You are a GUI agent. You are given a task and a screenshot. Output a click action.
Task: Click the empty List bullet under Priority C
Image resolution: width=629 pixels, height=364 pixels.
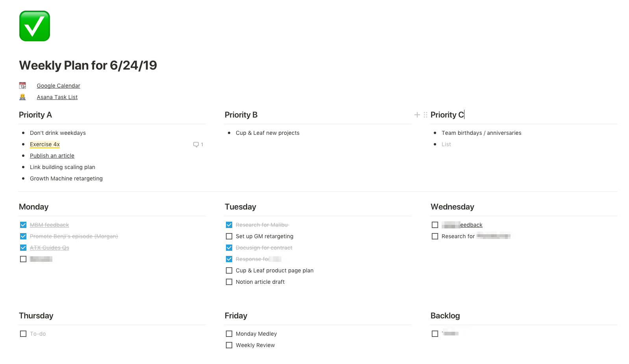[x=446, y=144]
